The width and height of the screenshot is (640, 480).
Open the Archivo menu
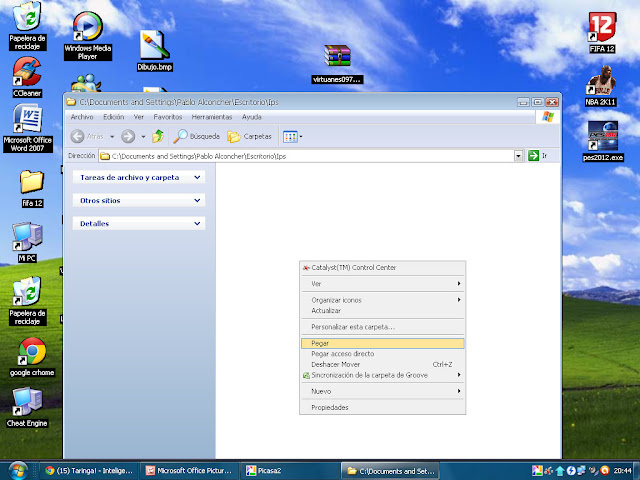[x=82, y=117]
